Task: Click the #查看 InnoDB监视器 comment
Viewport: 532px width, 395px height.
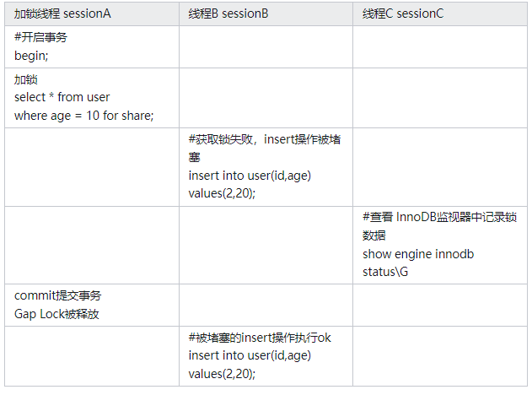Action: (439, 217)
